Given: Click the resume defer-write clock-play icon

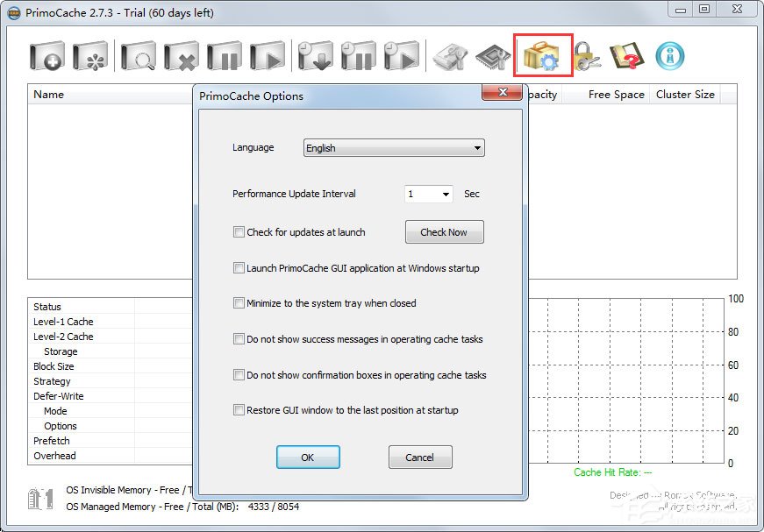Looking at the screenshot, I should coord(401,56).
